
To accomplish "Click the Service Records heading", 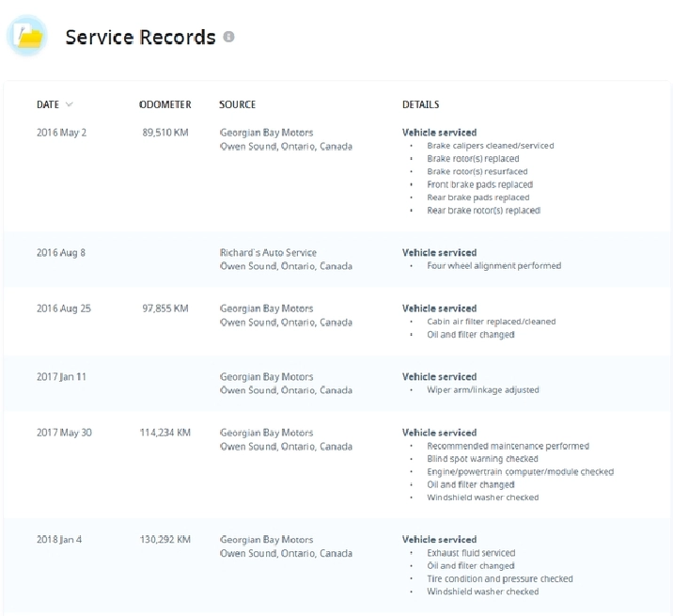I will [140, 38].
